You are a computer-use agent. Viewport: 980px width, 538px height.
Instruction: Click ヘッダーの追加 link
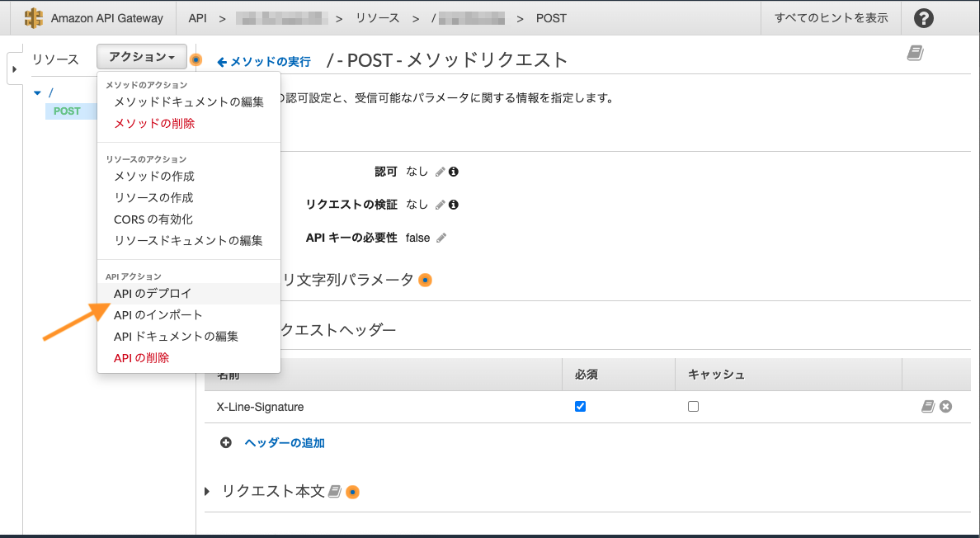[285, 443]
